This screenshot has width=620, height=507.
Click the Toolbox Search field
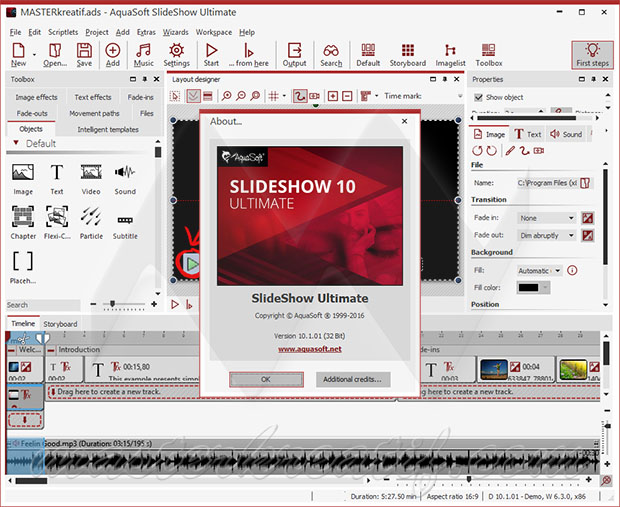(x=43, y=305)
